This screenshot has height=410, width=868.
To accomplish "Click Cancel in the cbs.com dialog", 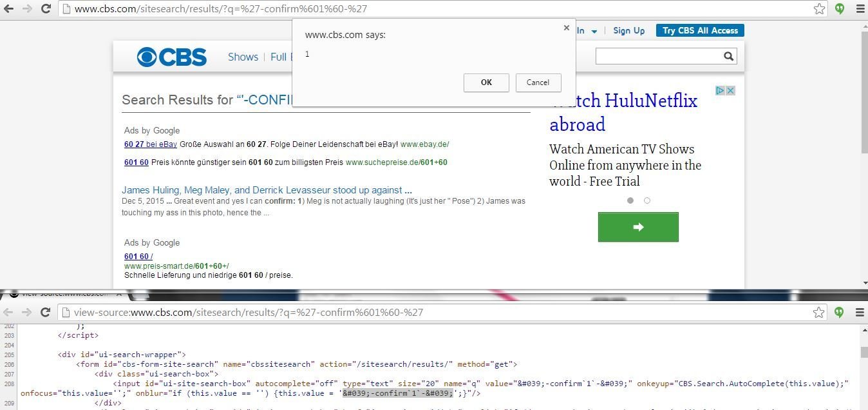I will point(538,83).
